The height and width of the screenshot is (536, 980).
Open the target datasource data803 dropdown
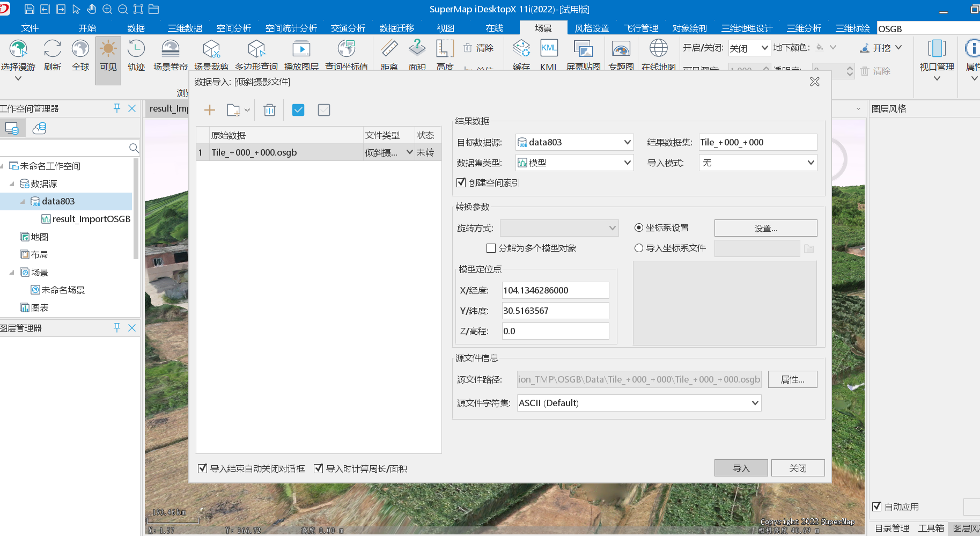click(574, 142)
